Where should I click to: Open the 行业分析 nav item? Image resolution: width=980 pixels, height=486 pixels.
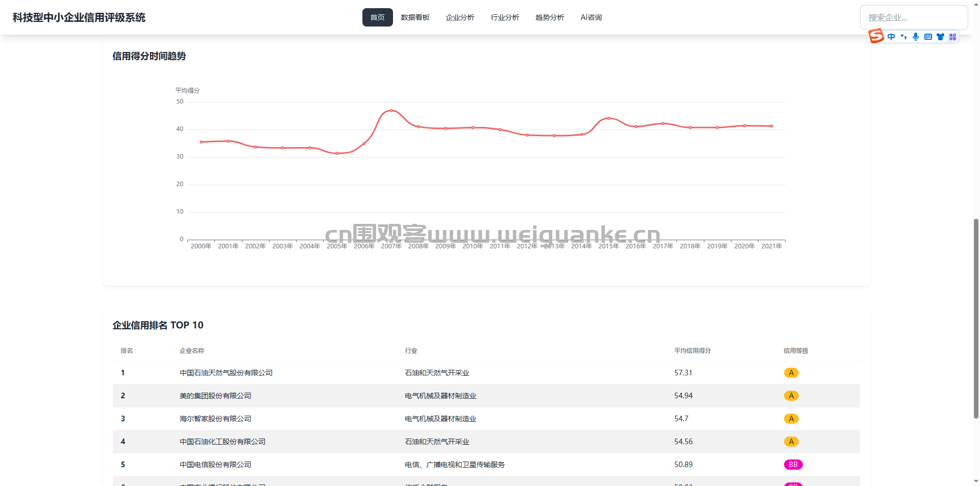click(505, 17)
